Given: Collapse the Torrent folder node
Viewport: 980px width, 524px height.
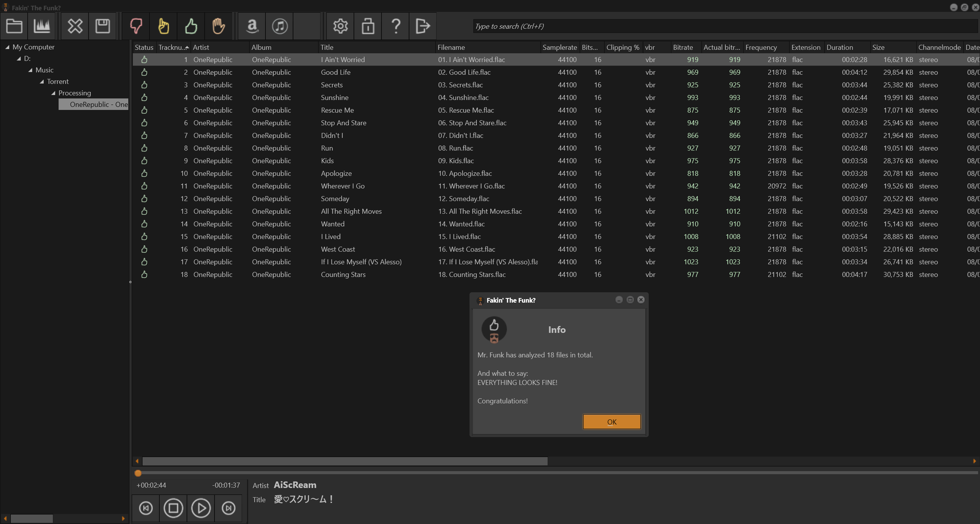Looking at the screenshot, I should pos(42,82).
